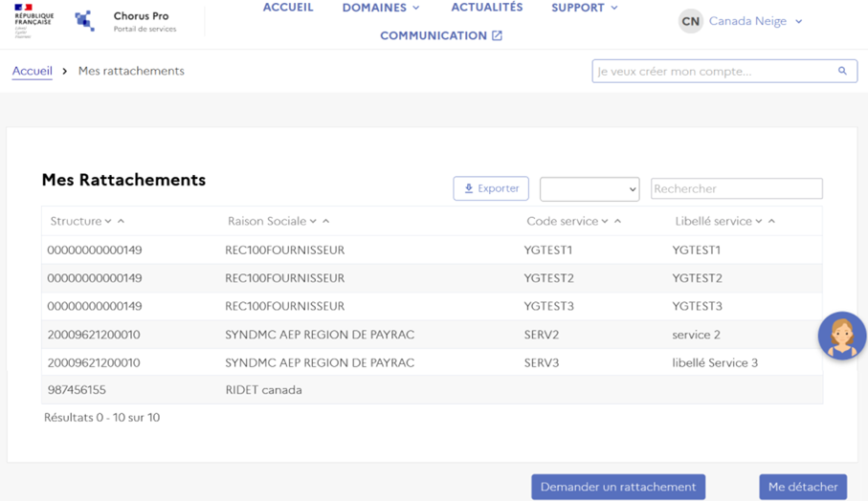868x501 pixels.
Task: Open the Actualités menu item
Action: tap(487, 8)
